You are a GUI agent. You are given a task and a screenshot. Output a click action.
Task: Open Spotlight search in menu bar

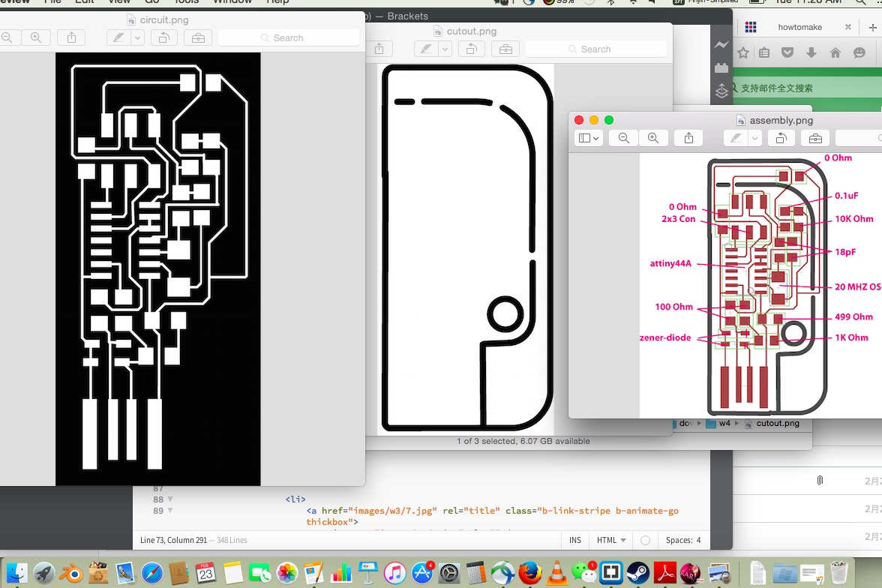coord(860,1)
